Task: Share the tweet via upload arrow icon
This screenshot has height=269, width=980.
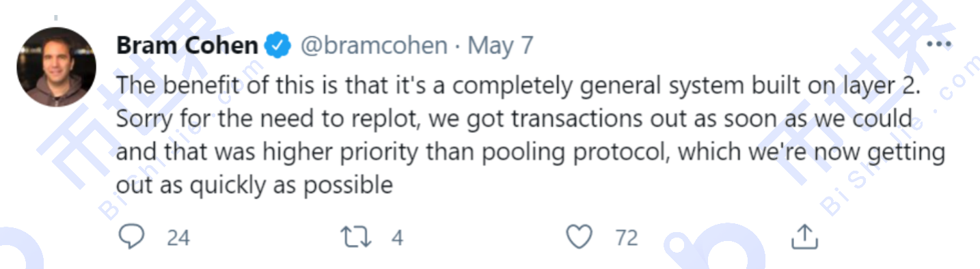Action: pos(804,236)
